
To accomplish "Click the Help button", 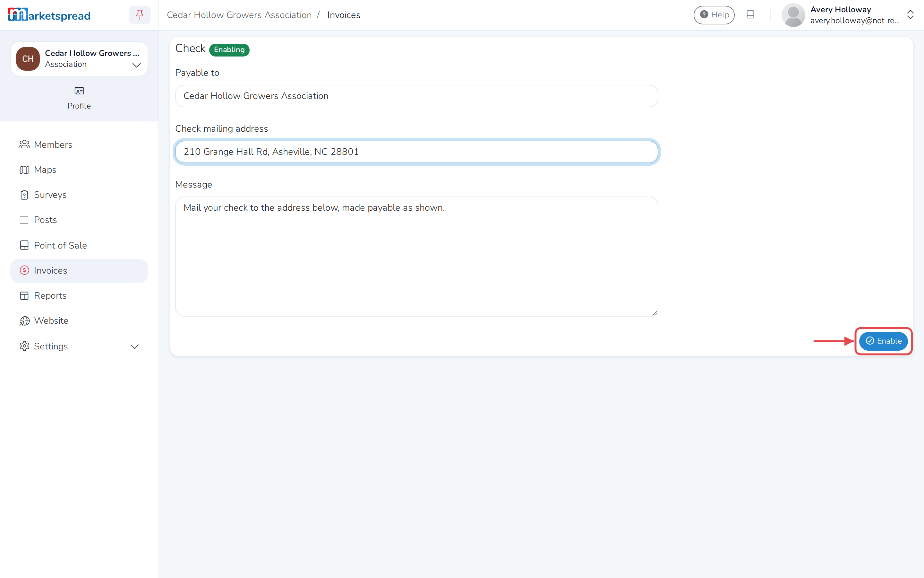I will 714,15.
